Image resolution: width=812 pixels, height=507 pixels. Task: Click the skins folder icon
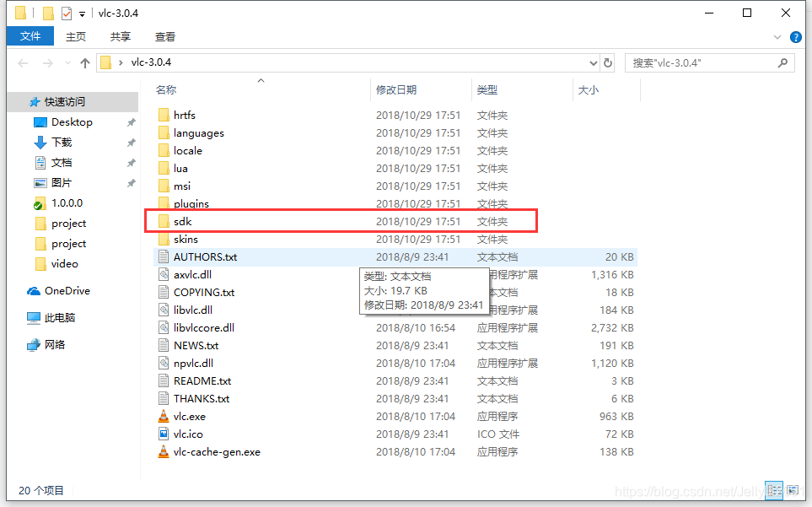point(164,239)
